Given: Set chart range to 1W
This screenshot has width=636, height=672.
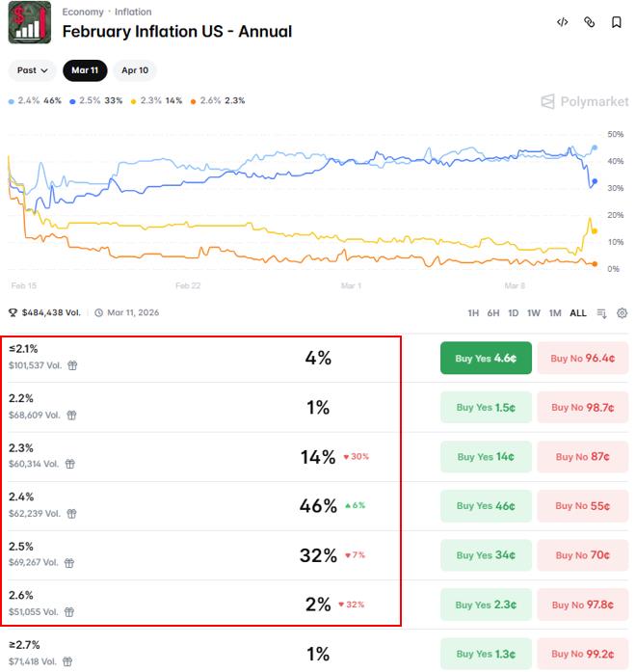Looking at the screenshot, I should tap(534, 313).
